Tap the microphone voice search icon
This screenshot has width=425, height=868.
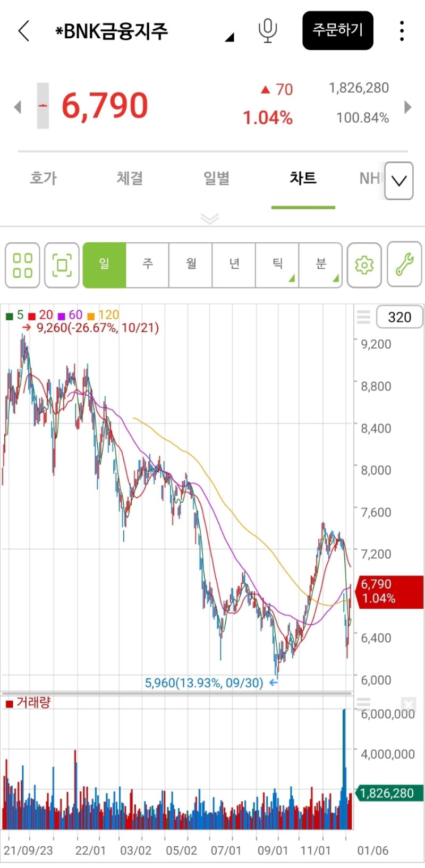pyautogui.click(x=268, y=30)
